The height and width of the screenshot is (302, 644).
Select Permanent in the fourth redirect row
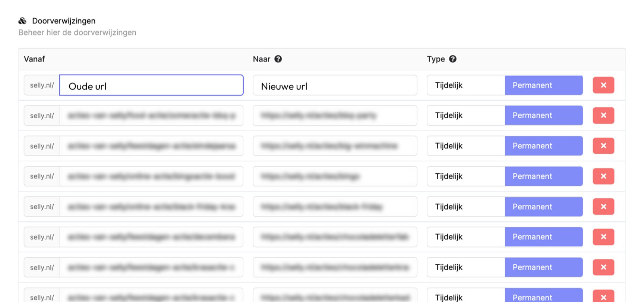(543, 176)
